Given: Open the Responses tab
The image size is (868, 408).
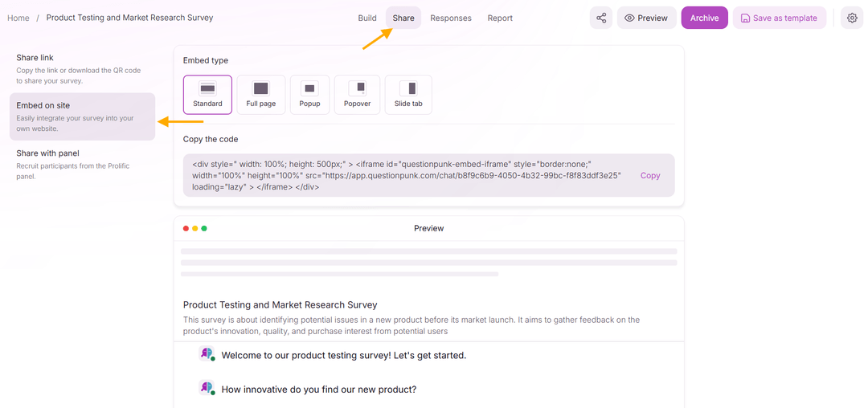Looking at the screenshot, I should 451,18.
